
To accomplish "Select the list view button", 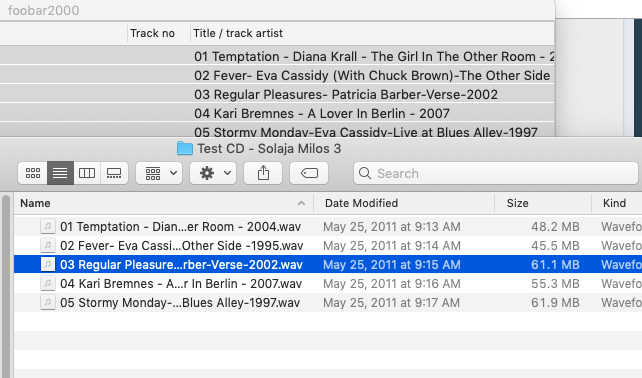I will tap(60, 173).
